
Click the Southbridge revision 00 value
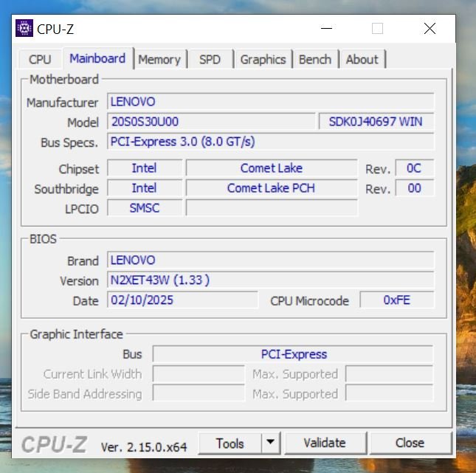[414, 188]
